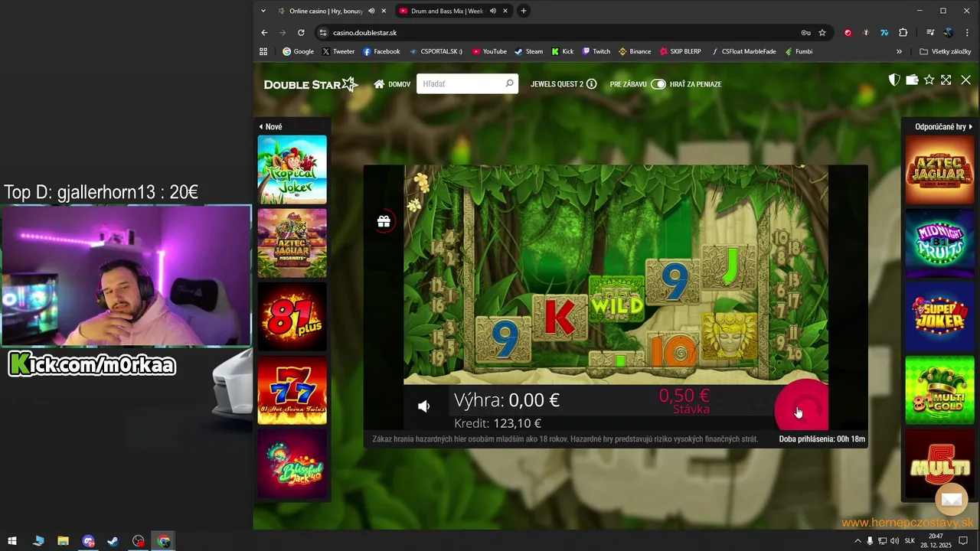Bookmark this page with the star

pyautogui.click(x=822, y=33)
